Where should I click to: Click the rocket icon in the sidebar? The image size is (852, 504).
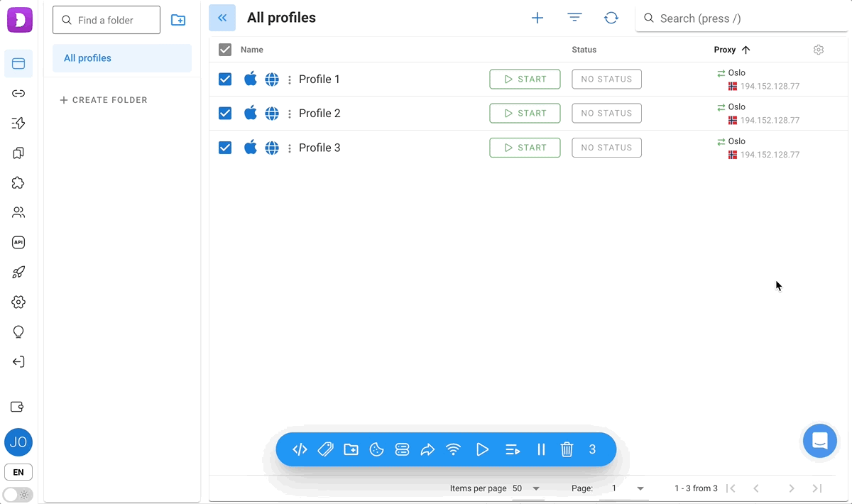tap(18, 272)
